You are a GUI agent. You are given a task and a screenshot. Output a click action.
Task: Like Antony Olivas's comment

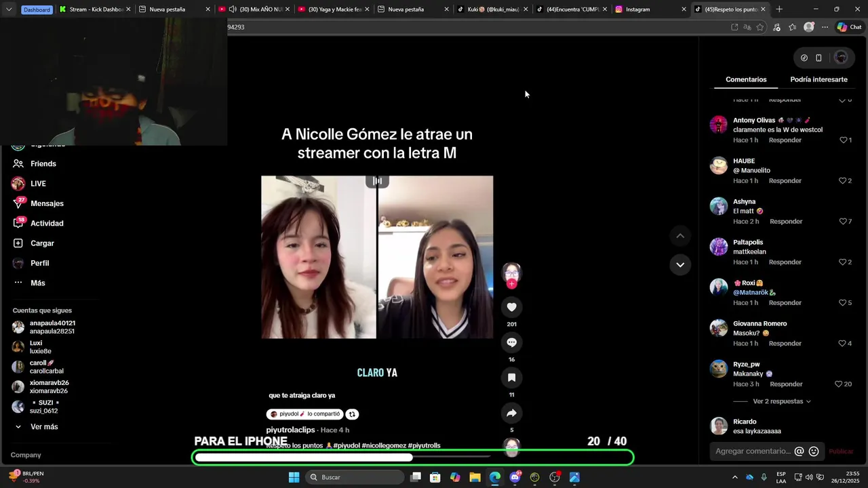[844, 140]
